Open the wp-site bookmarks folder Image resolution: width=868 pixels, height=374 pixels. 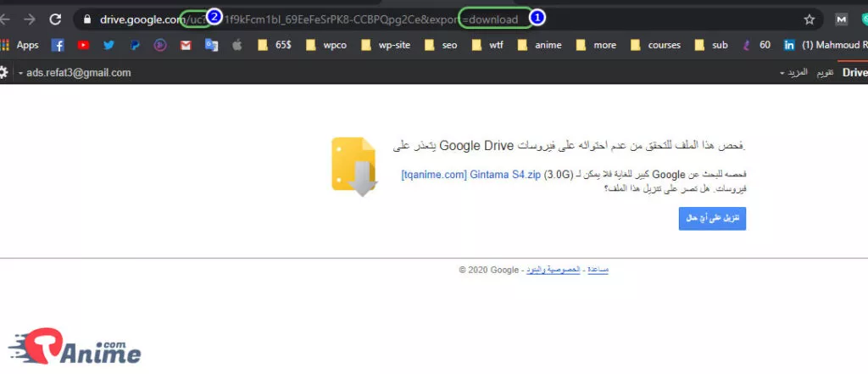pos(386,46)
